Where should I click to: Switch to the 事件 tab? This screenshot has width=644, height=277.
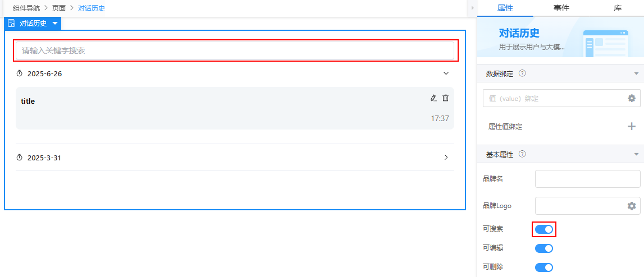(561, 8)
